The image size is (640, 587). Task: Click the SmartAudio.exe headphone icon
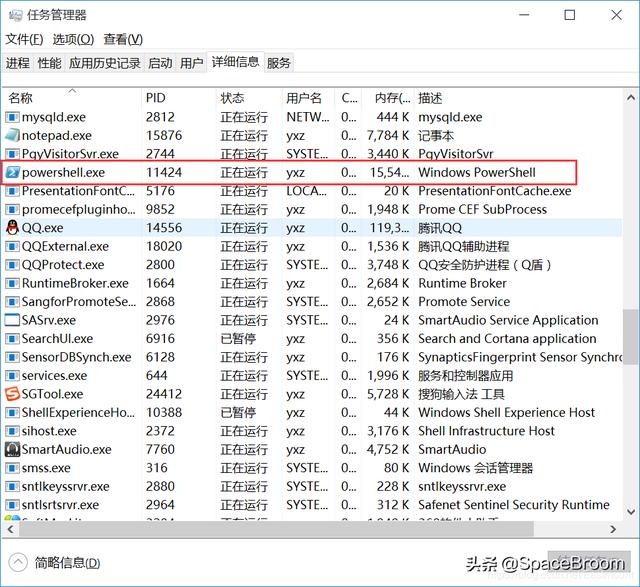pos(12,449)
